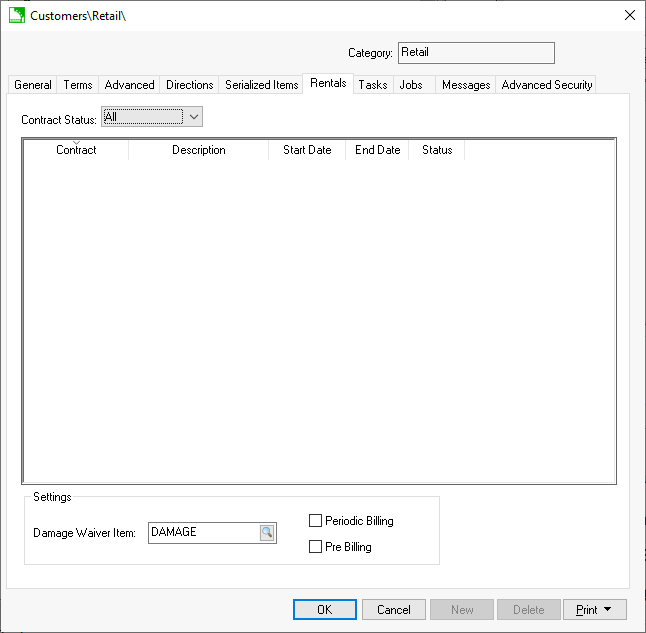Show the Jobs tab
This screenshot has height=633, width=646.
tap(411, 86)
